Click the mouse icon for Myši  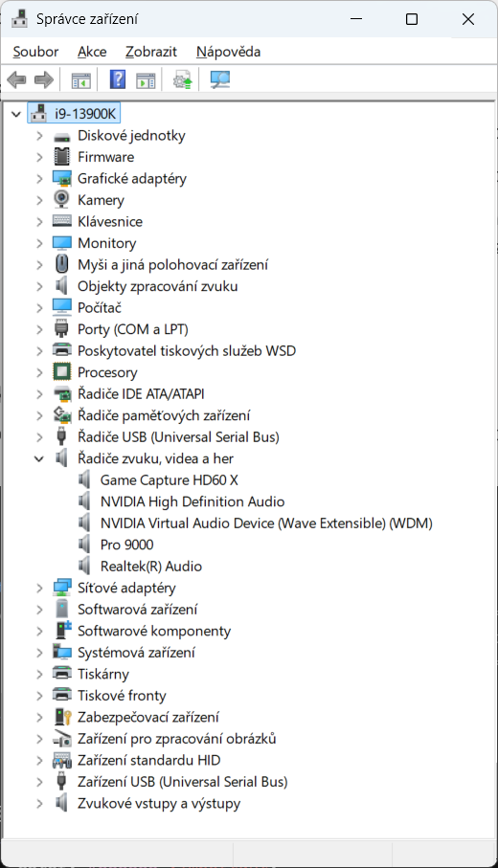(62, 264)
